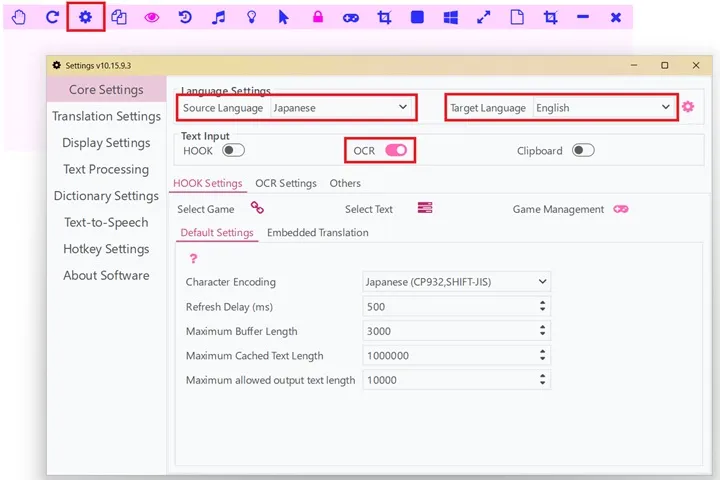Open the Target Language dropdown
This screenshot has height=480, width=720.
603,107
